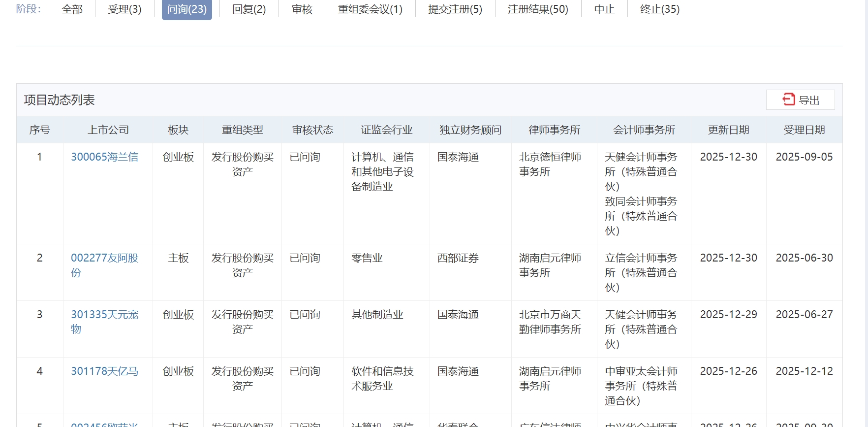Select the 回复(2) stage filter
This screenshot has height=427, width=868.
click(249, 9)
